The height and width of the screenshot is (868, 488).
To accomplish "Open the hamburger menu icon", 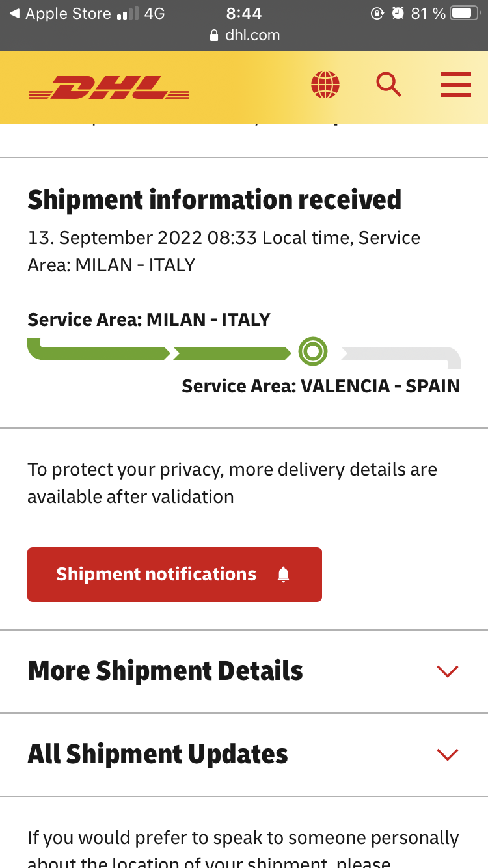I will [x=455, y=85].
